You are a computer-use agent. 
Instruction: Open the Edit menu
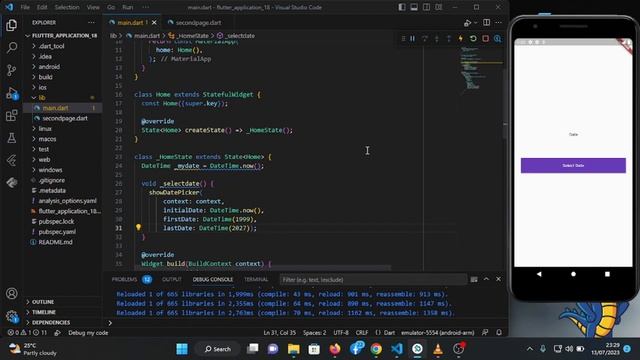click(x=42, y=7)
